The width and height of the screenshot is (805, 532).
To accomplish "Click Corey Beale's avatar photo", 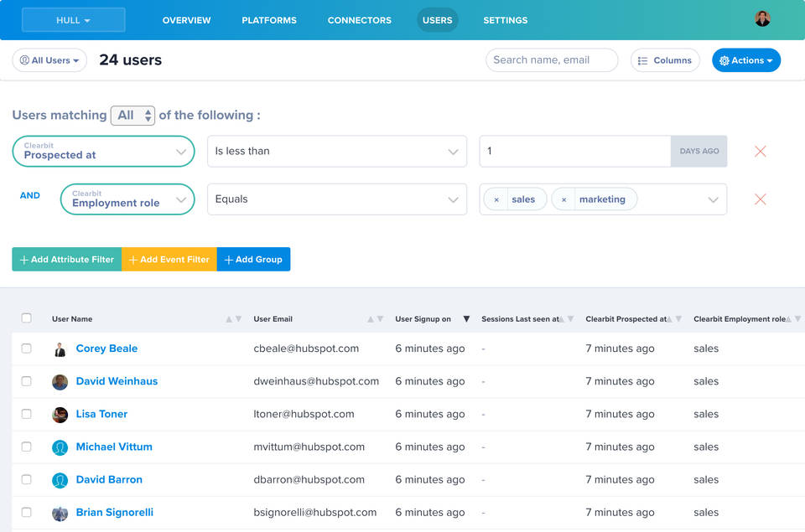I will point(60,349).
